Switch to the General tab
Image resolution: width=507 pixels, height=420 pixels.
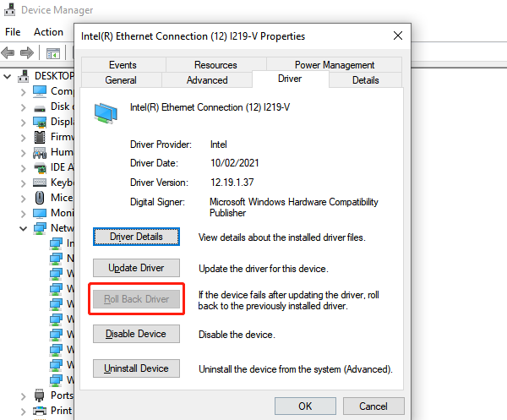pos(121,80)
